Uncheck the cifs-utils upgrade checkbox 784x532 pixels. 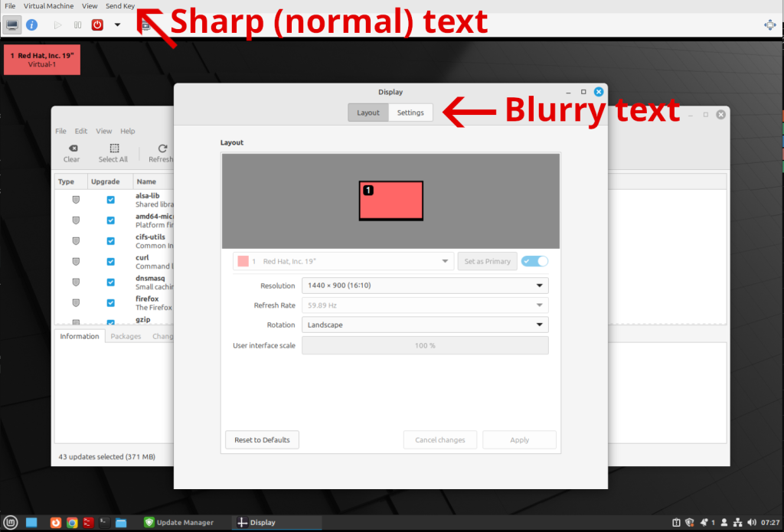pos(110,241)
